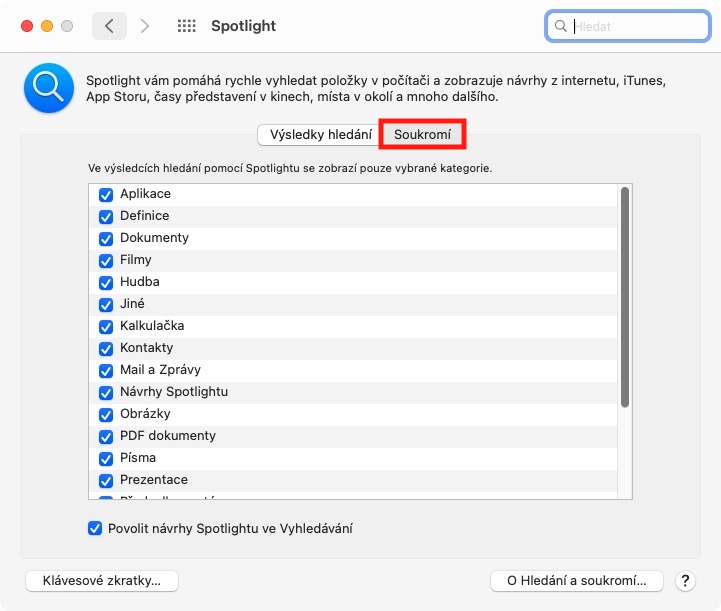The height and width of the screenshot is (611, 721).
Task: Click the search magnifier in the Hledat field
Action: [561, 26]
